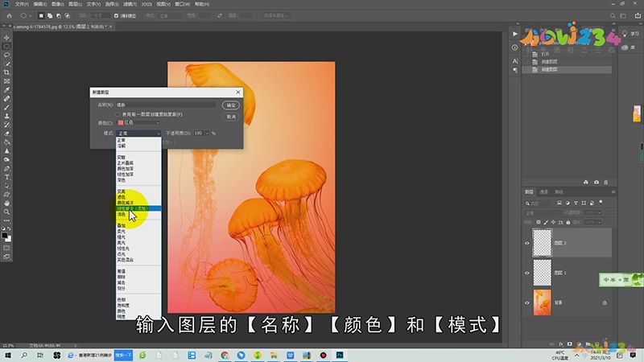The height and width of the screenshot is (362, 644).
Task: Enable use previous layer clipping mask checkbox
Action: click(118, 114)
